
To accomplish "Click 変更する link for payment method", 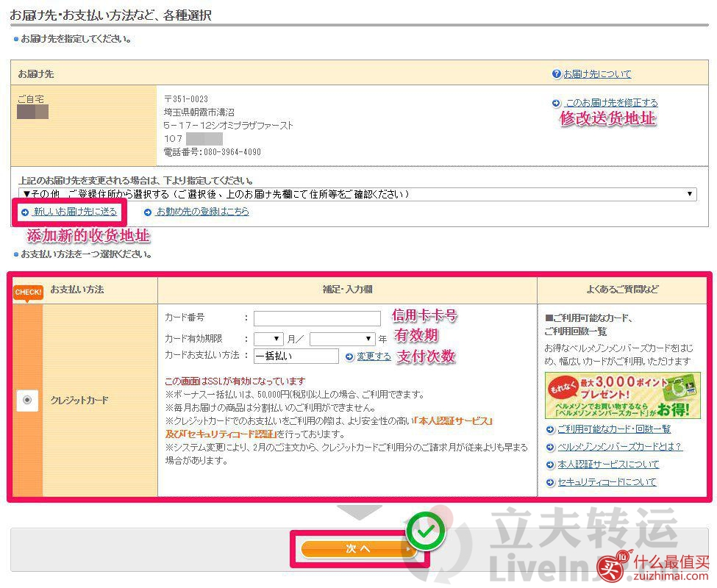I will pos(374,356).
